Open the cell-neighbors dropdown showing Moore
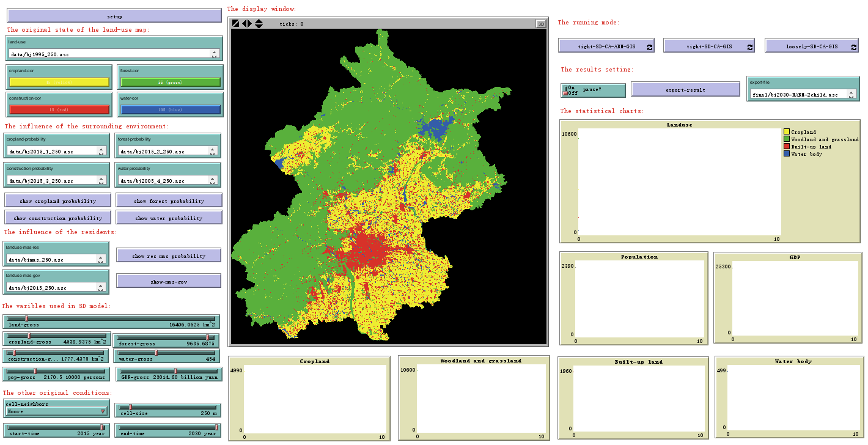 click(x=56, y=411)
